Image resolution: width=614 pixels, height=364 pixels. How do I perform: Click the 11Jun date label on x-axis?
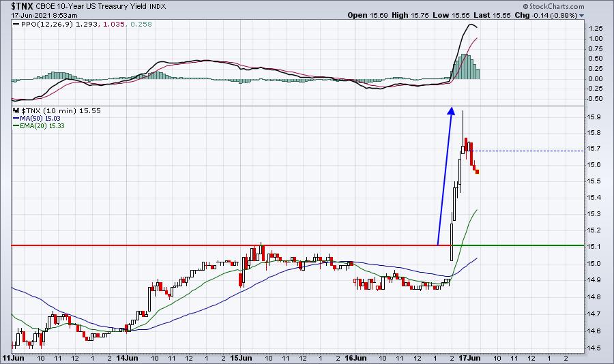[x=12, y=357]
